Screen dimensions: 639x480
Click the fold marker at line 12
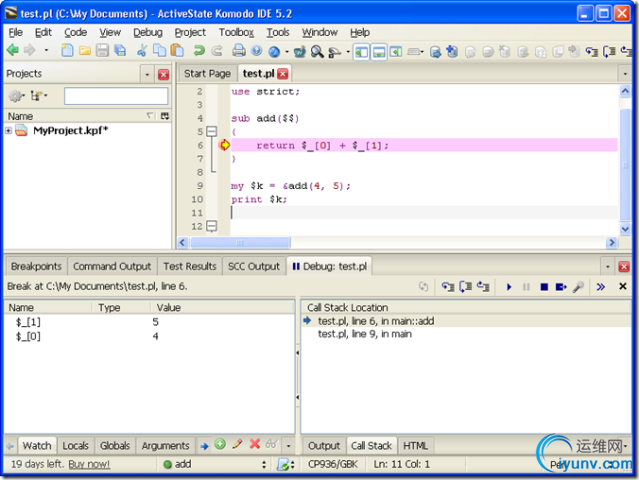point(212,226)
